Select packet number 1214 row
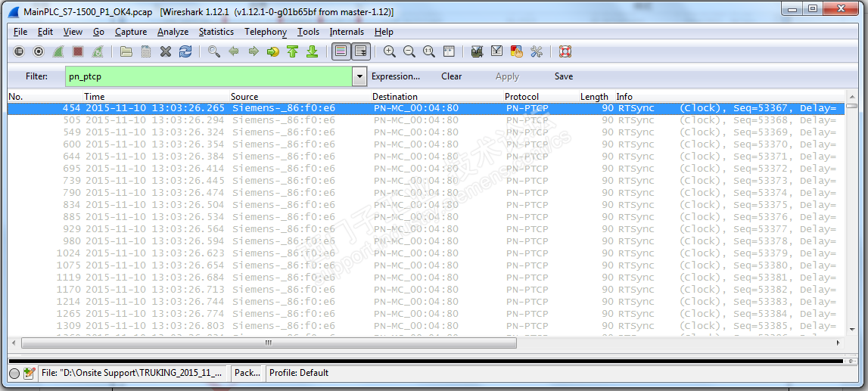Viewport: 868px width, 391px height. [x=426, y=302]
